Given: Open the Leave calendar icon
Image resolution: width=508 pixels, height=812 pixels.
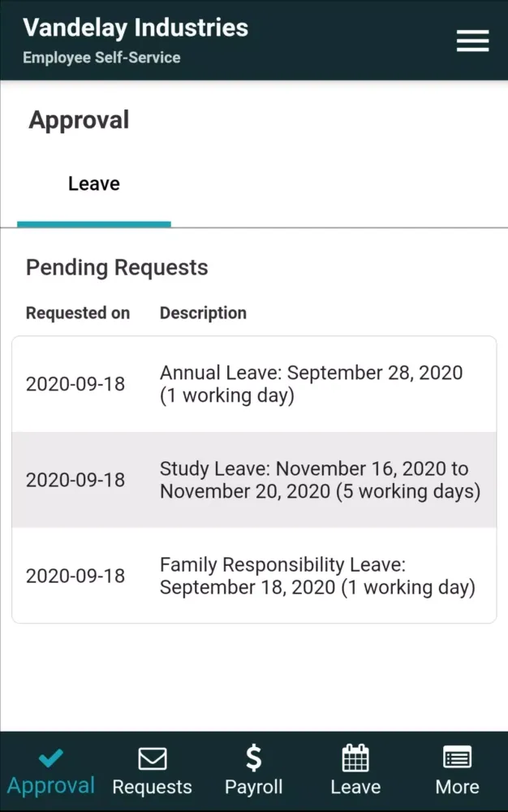Looking at the screenshot, I should [x=355, y=758].
